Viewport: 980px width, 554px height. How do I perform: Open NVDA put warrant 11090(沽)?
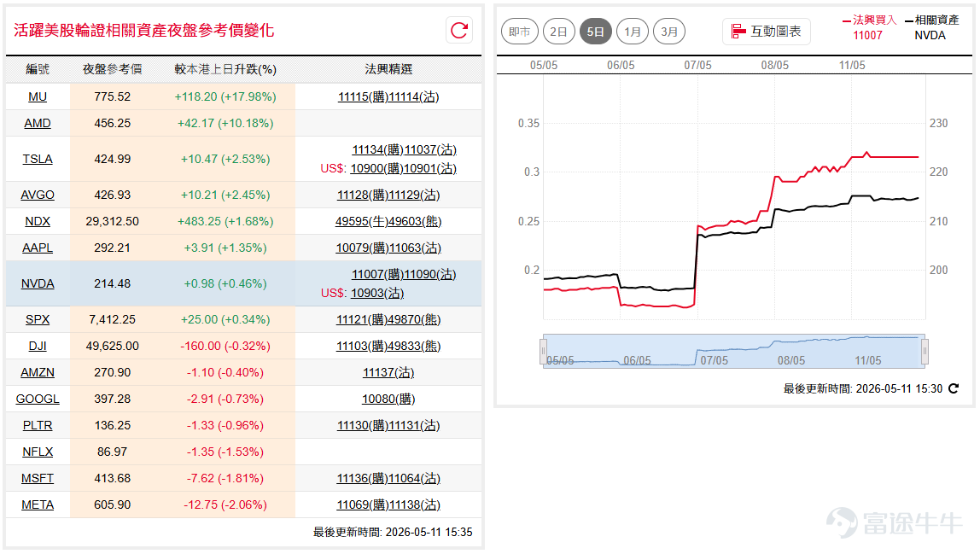coord(430,275)
